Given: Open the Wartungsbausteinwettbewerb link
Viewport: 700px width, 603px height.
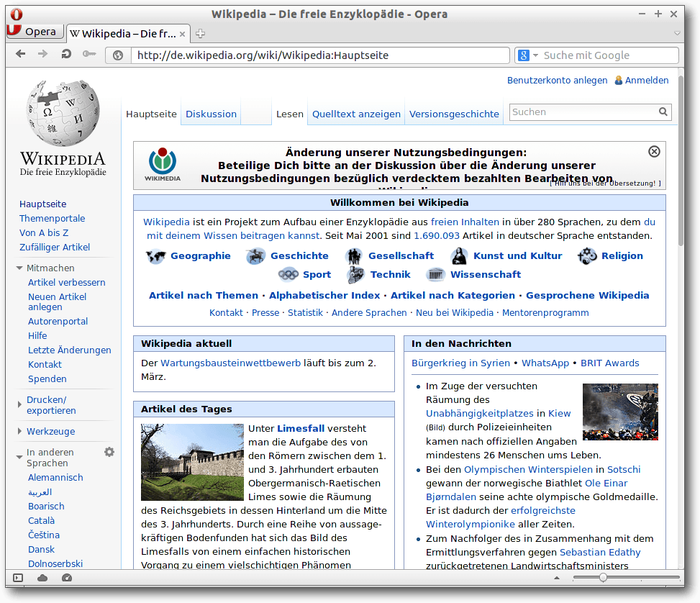Looking at the screenshot, I should [x=231, y=363].
